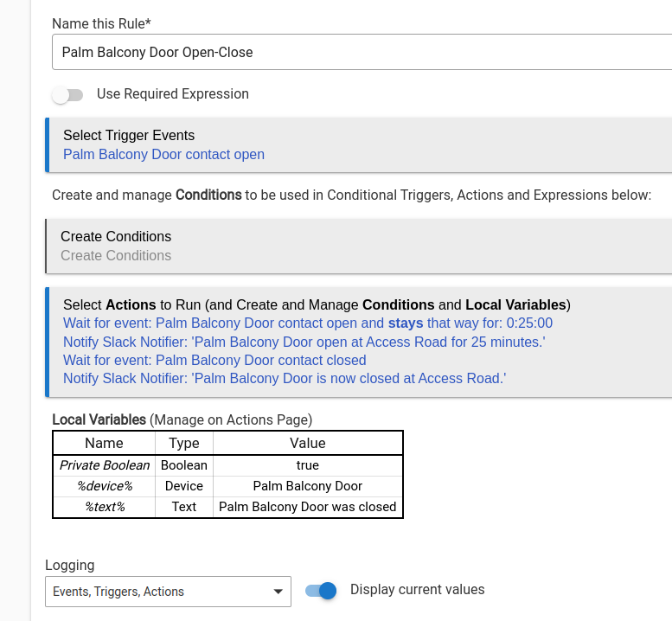Click the Value column header in Local Variables
Image resolution: width=672 pixels, height=621 pixels.
[x=307, y=443]
